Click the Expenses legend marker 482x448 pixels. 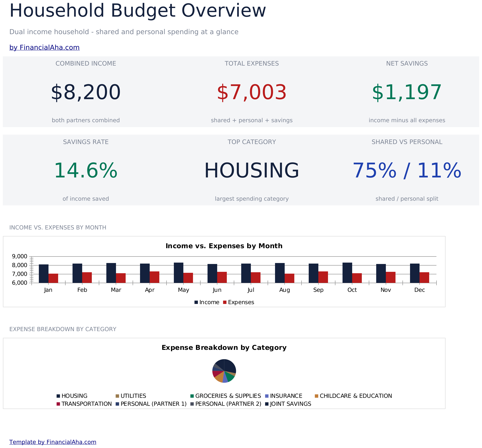(225, 302)
